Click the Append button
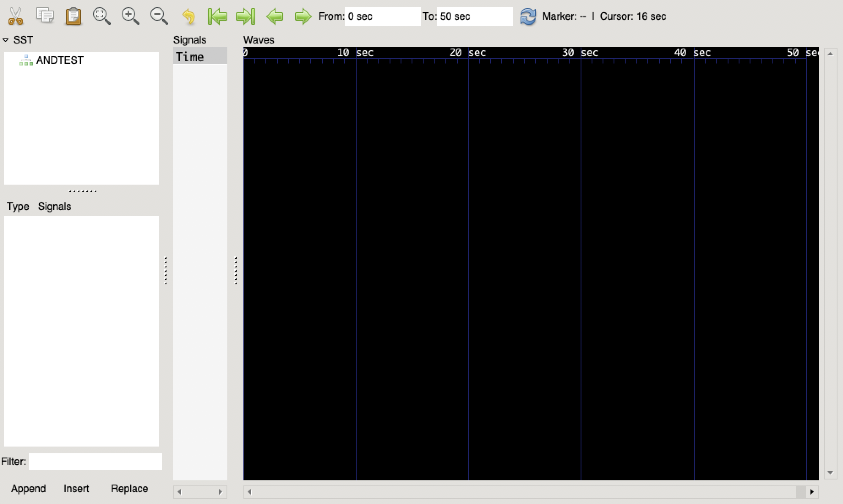The height and width of the screenshot is (504, 843). pyautogui.click(x=28, y=488)
